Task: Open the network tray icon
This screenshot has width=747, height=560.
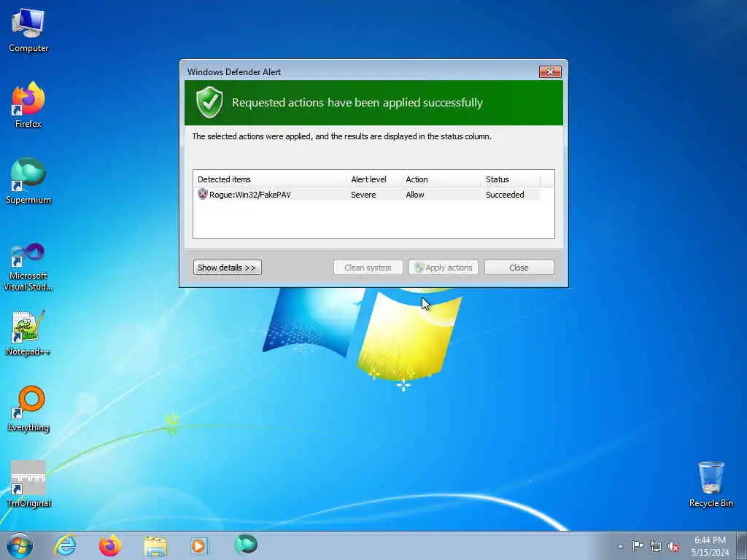Action: coord(656,546)
